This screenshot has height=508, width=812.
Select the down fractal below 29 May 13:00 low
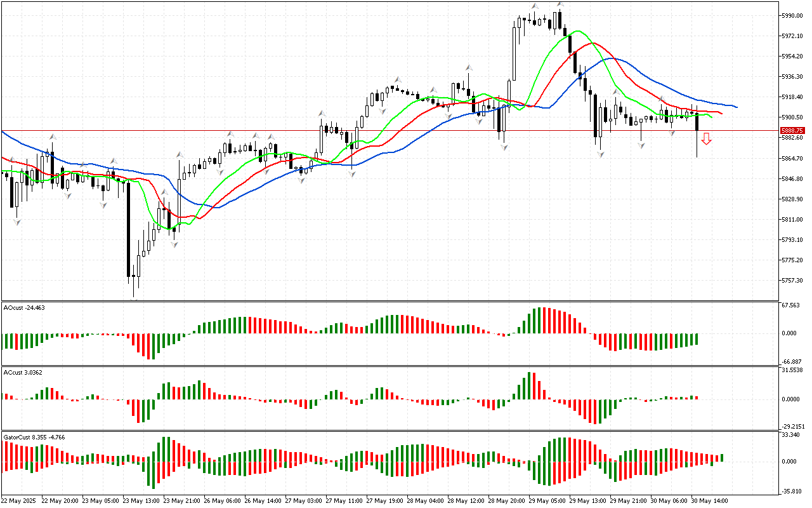point(599,154)
